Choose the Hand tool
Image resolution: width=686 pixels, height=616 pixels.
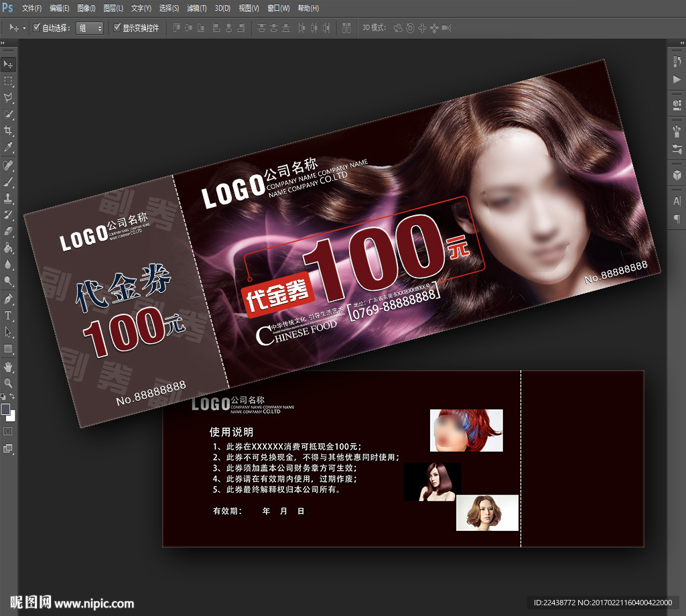(x=8, y=366)
